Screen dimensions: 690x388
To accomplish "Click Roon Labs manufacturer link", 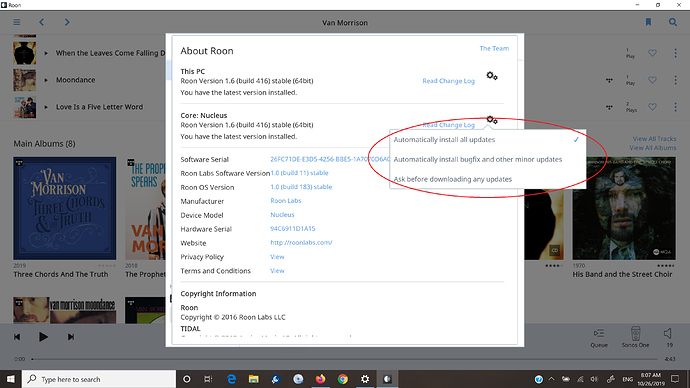I will (x=286, y=201).
